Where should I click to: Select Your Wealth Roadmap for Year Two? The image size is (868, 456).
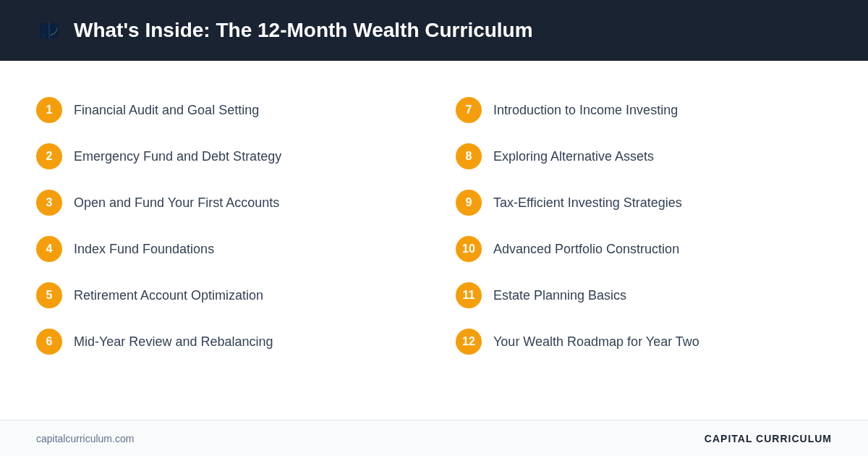596,342
